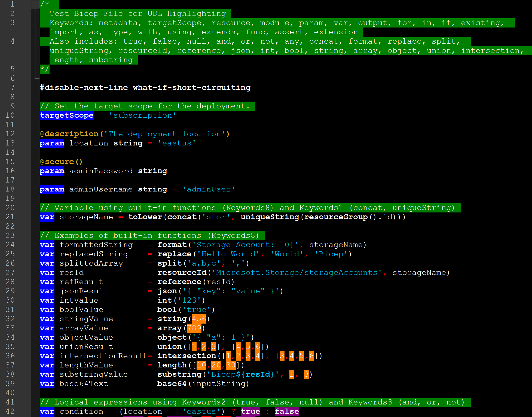Click the purple highlighted false keyword
The height and width of the screenshot is (417, 532).
[x=287, y=411]
